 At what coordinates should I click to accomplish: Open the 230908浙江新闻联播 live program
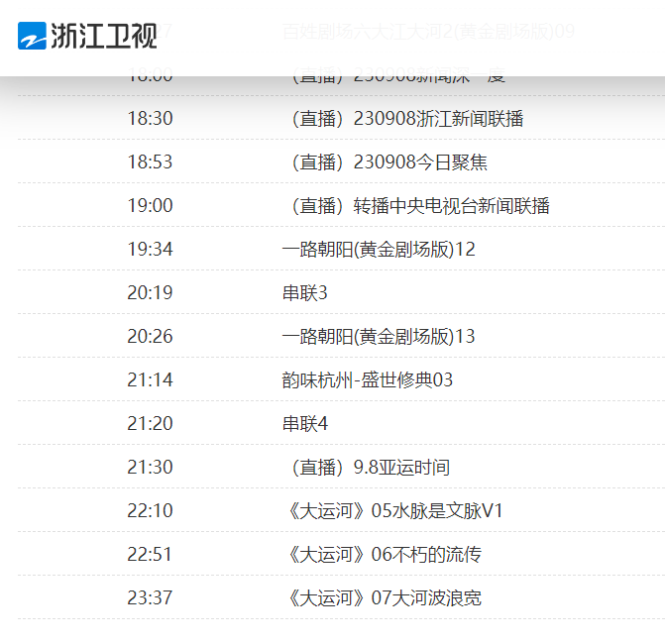(x=406, y=119)
